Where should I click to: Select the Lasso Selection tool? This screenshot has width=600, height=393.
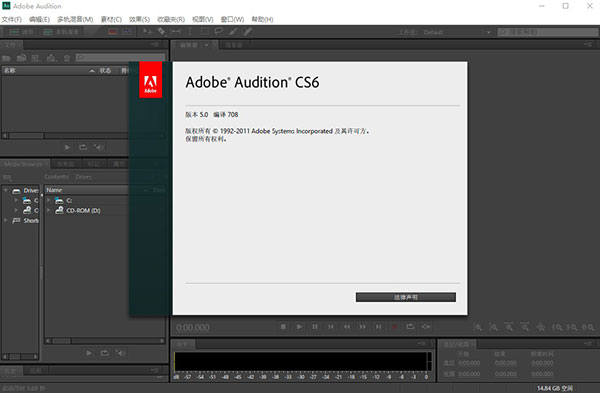pyautogui.click(x=219, y=31)
